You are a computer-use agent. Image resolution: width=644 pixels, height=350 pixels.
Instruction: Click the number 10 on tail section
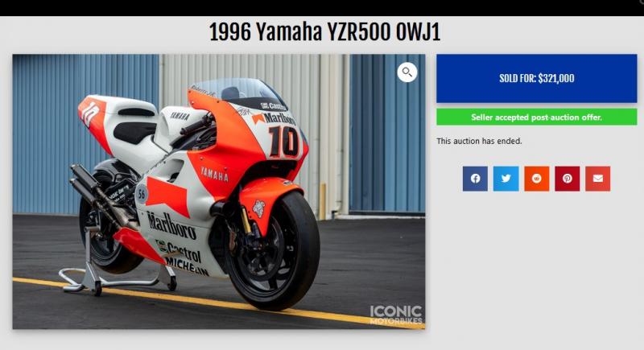pyautogui.click(x=90, y=113)
